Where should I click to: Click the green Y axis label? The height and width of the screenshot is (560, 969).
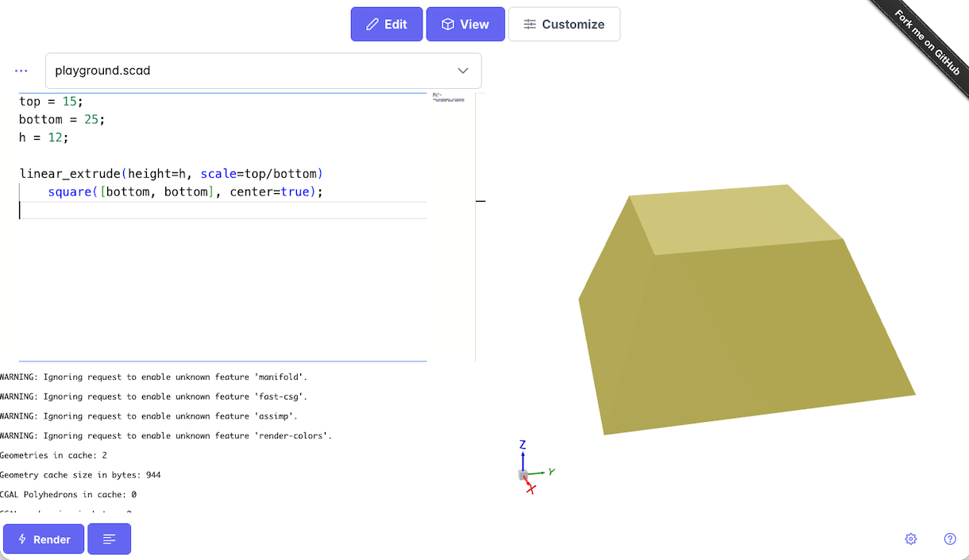pos(551,472)
